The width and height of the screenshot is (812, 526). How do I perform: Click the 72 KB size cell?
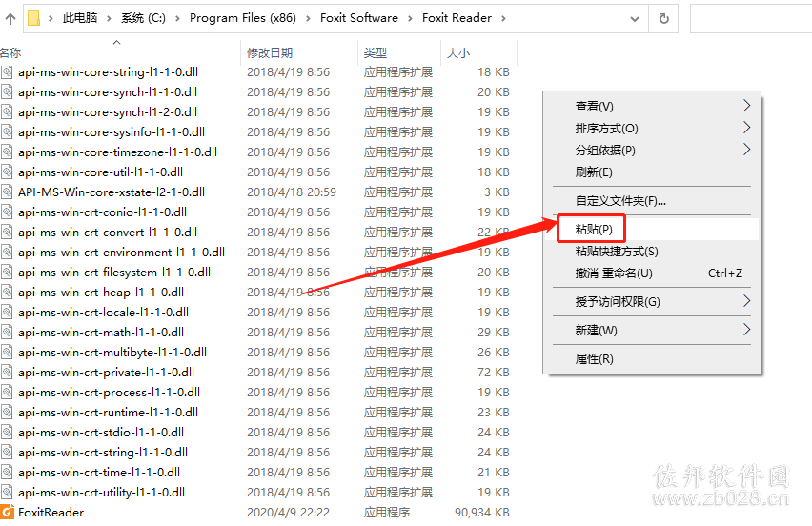tap(494, 373)
